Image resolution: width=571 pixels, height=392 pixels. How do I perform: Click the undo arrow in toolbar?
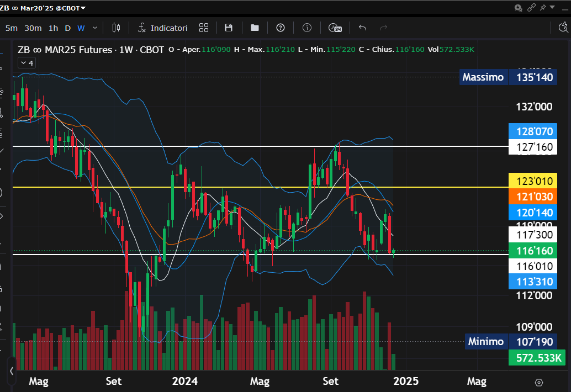pos(363,28)
